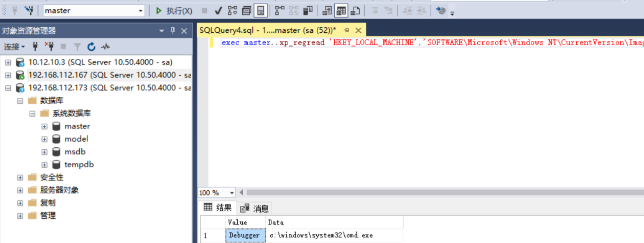
Task: Switch to the 消息 messages tab
Action: 255,208
